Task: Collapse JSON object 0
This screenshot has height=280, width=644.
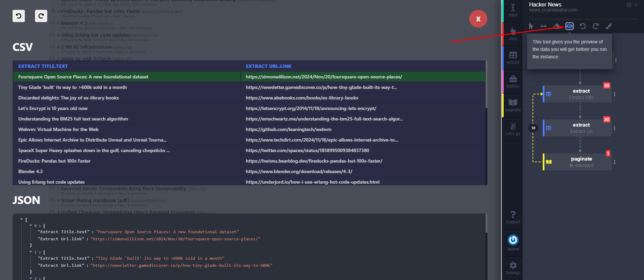Action: pyautogui.click(x=31, y=225)
